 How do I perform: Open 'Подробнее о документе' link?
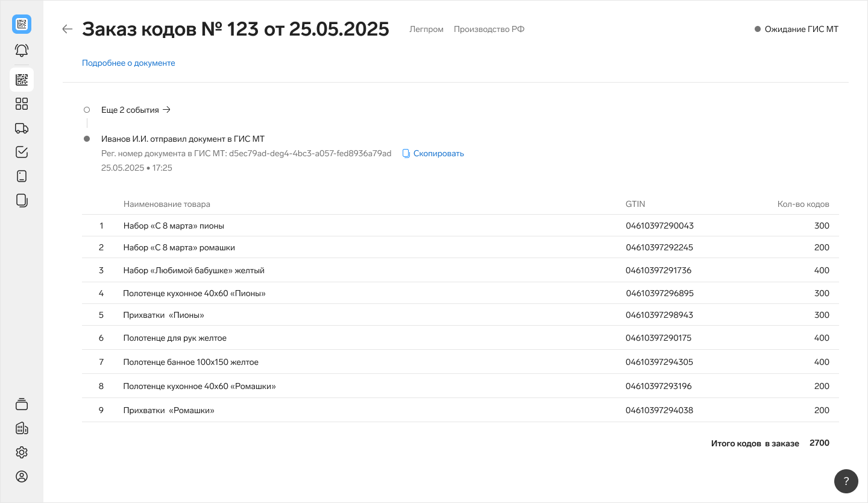point(128,63)
